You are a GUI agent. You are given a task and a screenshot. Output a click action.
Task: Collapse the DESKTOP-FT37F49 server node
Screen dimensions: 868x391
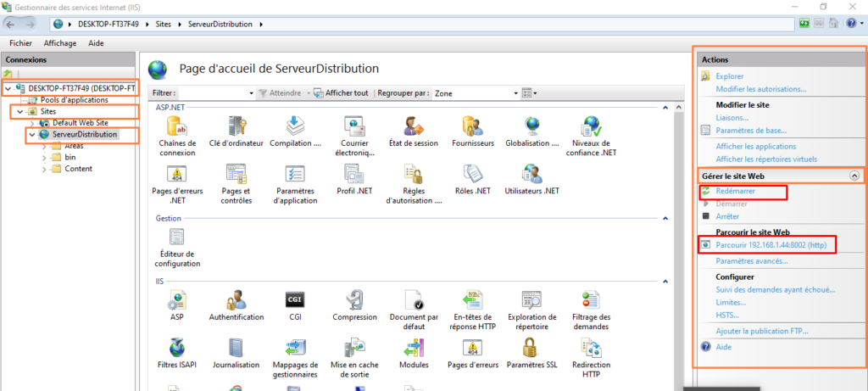click(8, 88)
